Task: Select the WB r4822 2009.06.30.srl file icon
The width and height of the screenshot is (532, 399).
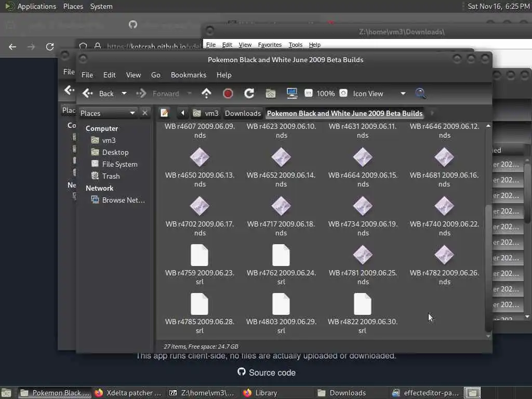Action: 363,304
